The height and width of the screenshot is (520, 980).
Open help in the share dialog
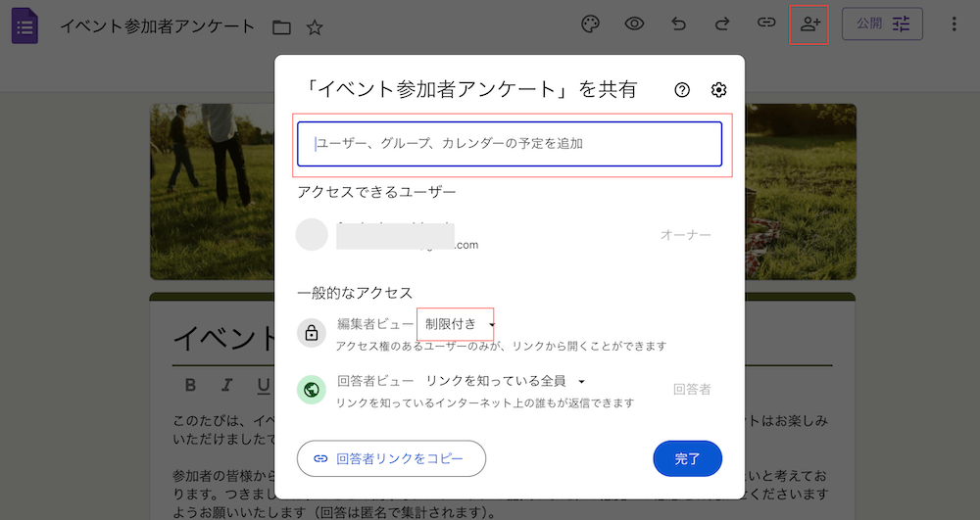(682, 90)
